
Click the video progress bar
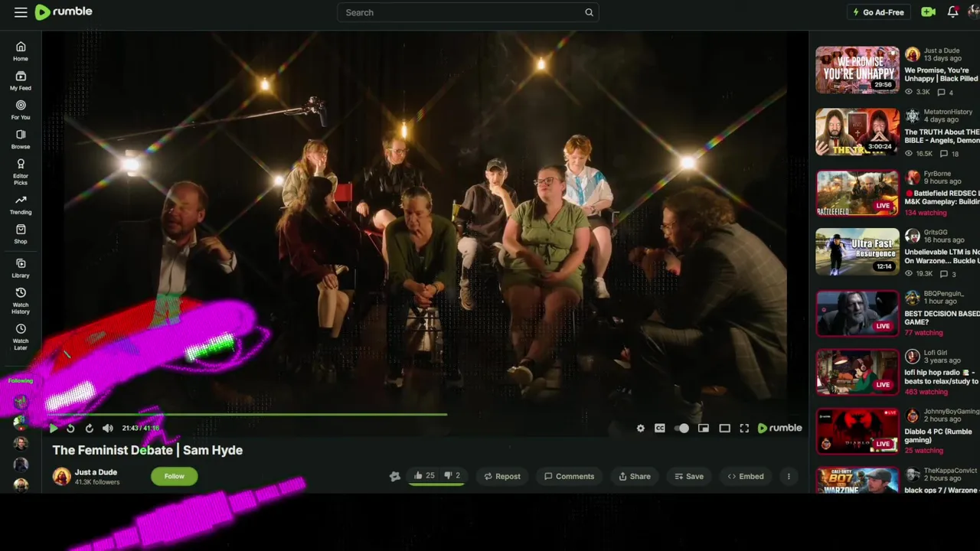click(x=425, y=415)
